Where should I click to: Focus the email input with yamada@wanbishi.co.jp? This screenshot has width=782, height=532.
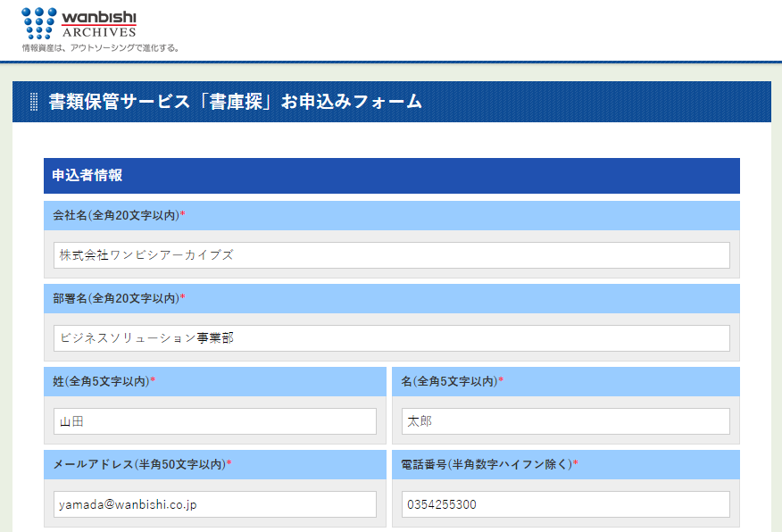214,504
